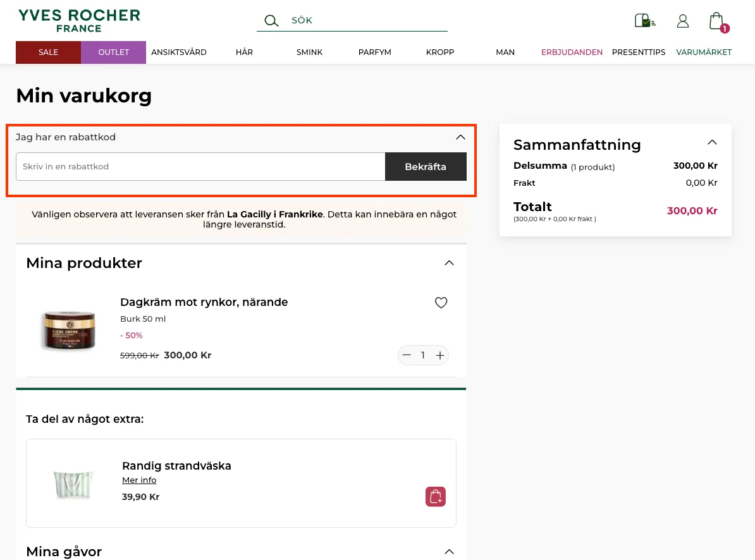Open the order tracking icon in header
This screenshot has height=560, width=755.
(645, 21)
